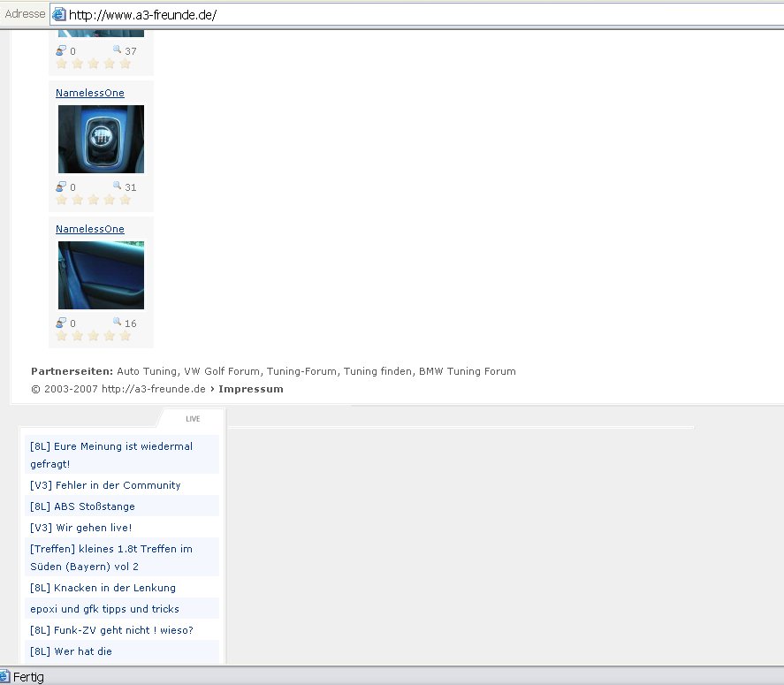Open the Impressum link in the footer
Viewport: 784px width, 685px height.
251,389
